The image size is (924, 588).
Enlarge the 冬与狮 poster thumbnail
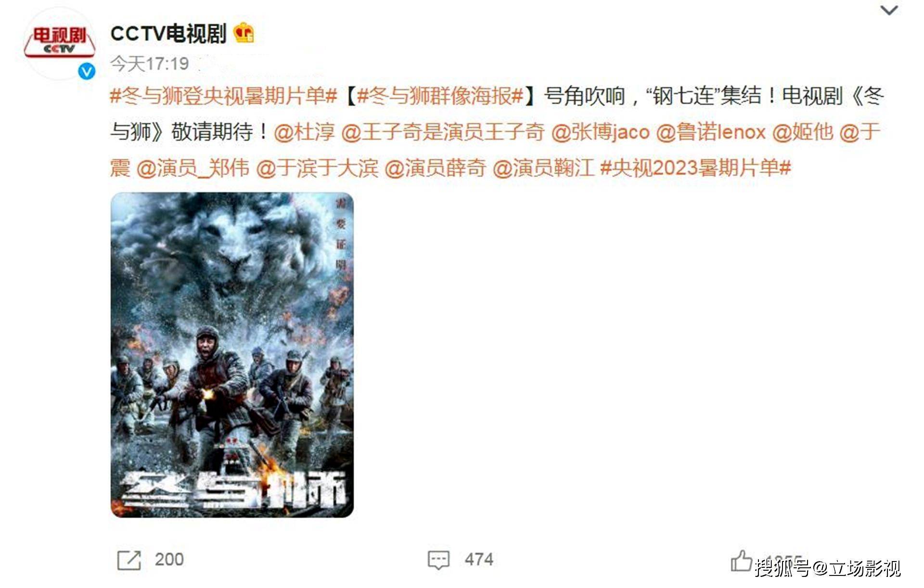[x=232, y=355]
